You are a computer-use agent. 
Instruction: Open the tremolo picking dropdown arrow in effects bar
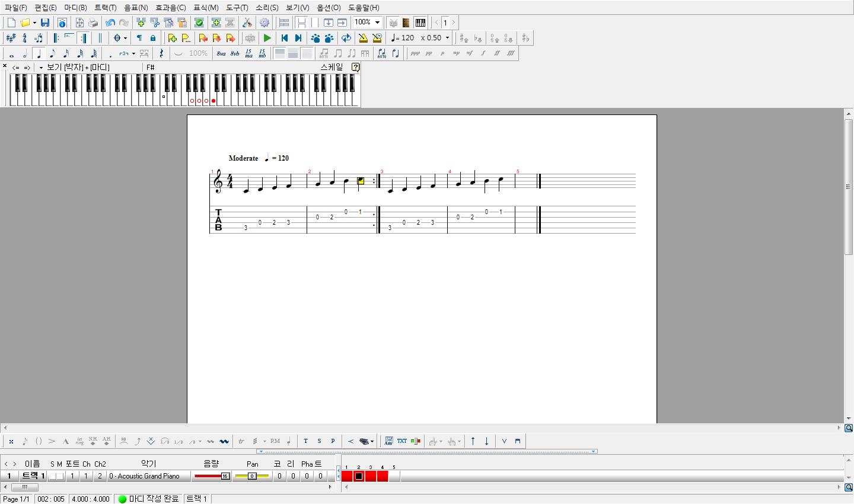click(265, 441)
